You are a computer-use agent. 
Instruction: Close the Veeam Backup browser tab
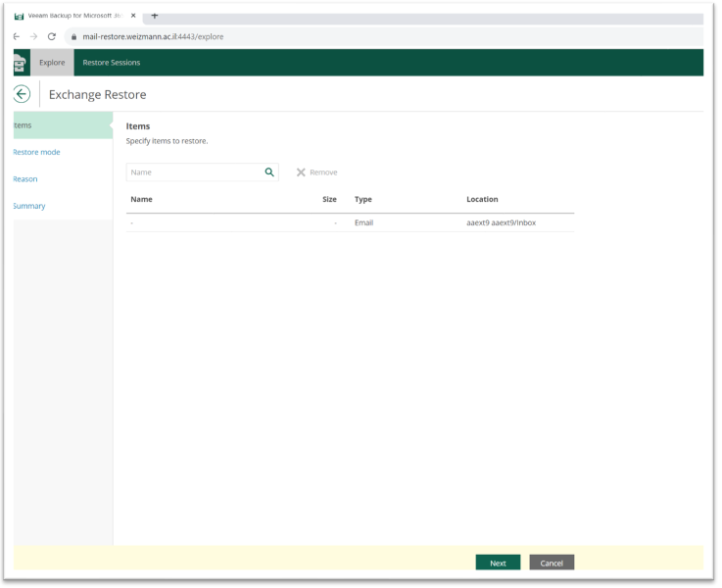click(x=133, y=16)
